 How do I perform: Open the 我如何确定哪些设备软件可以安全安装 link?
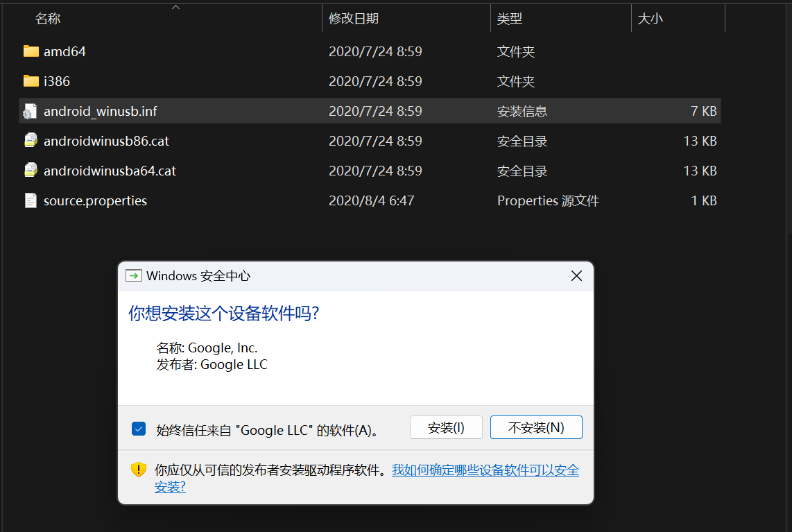pos(485,470)
